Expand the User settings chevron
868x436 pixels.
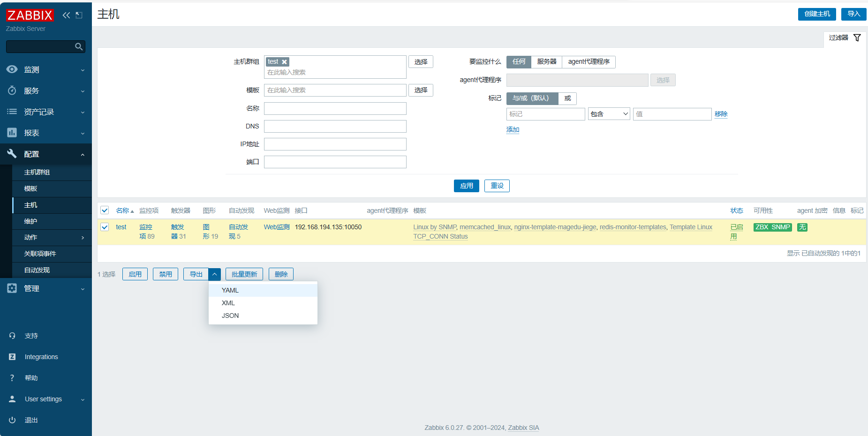pyautogui.click(x=83, y=399)
